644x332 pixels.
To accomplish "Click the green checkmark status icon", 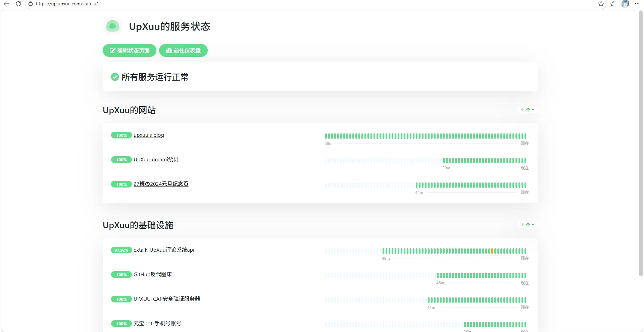I will 115,77.
